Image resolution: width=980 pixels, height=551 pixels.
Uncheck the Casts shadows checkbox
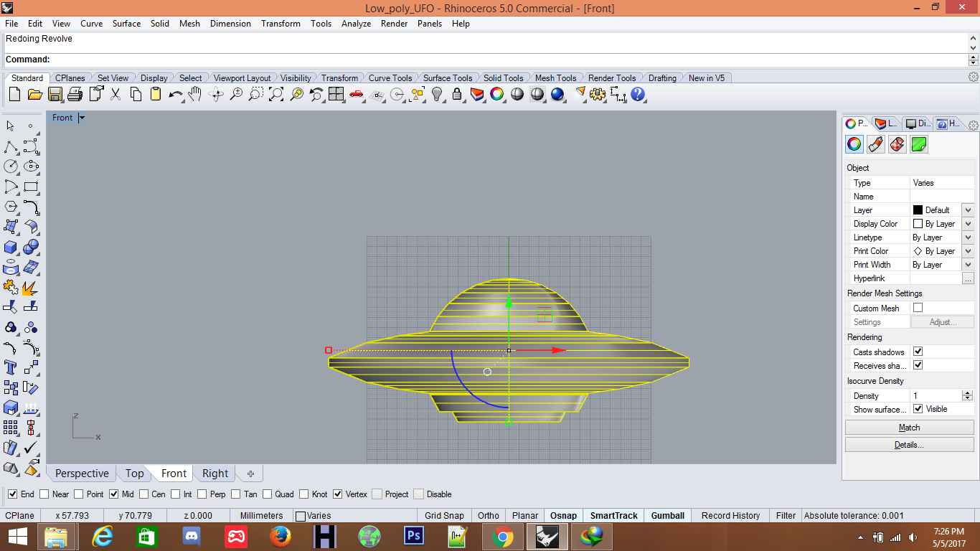918,352
